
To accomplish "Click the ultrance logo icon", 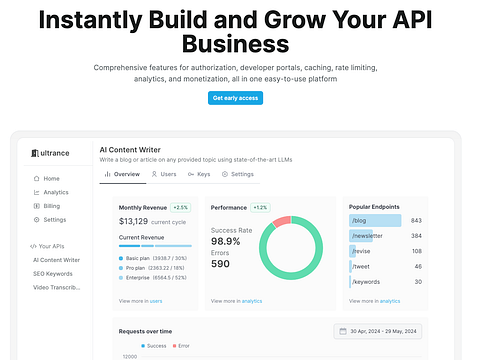I will (x=35, y=153).
